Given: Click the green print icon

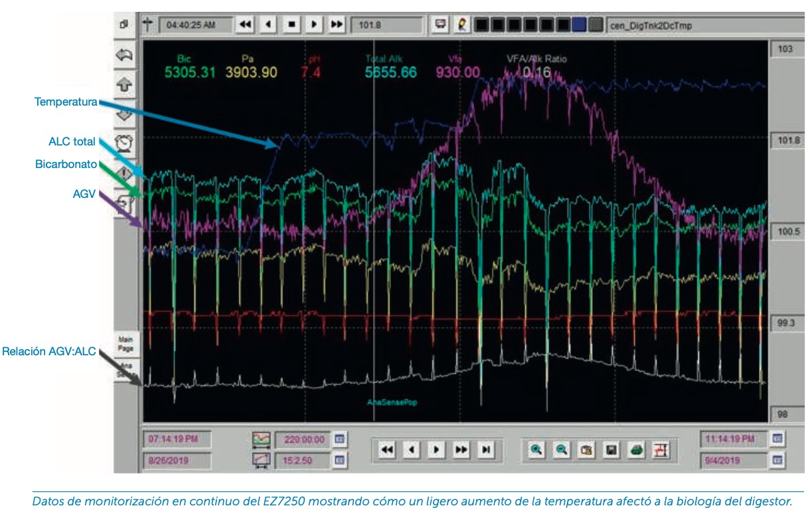Looking at the screenshot, I should pyautogui.click(x=637, y=450).
